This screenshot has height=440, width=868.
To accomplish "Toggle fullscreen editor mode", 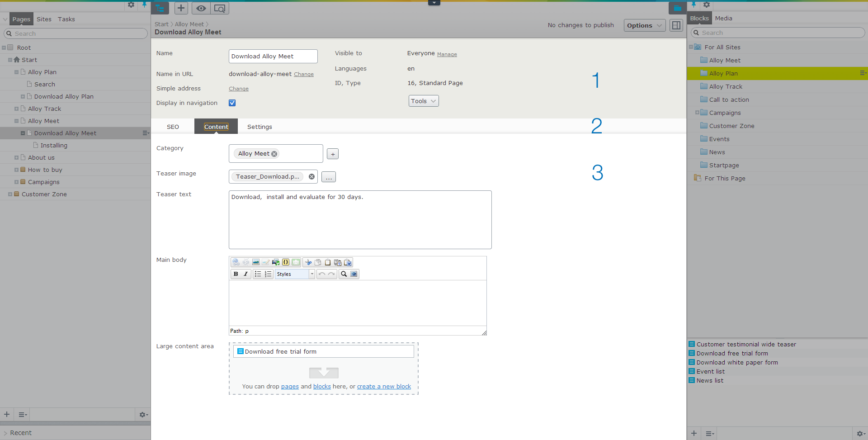I will [x=354, y=274].
